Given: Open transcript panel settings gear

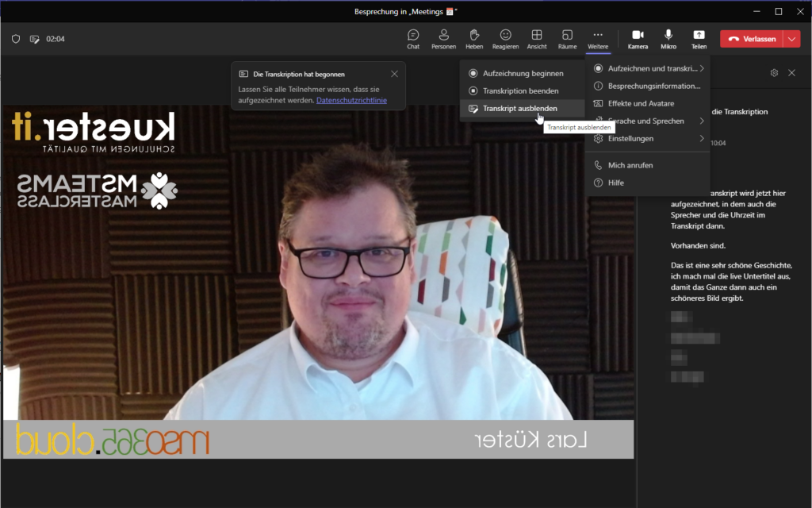Looking at the screenshot, I should 774,73.
